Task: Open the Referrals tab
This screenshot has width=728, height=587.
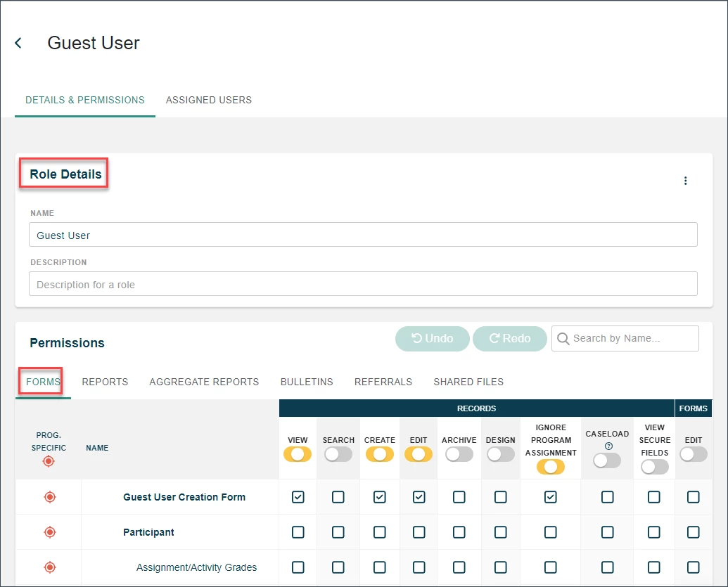Action: coord(383,382)
